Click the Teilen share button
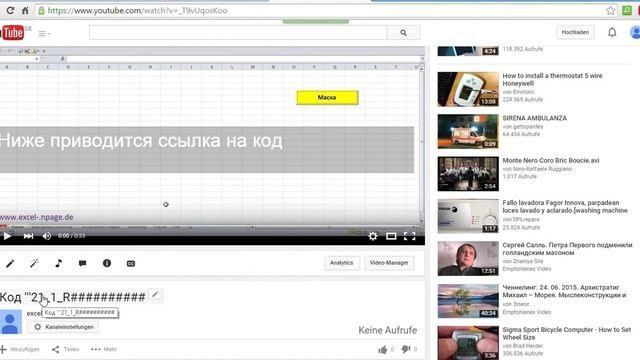The height and width of the screenshot is (360, 640). point(66,349)
